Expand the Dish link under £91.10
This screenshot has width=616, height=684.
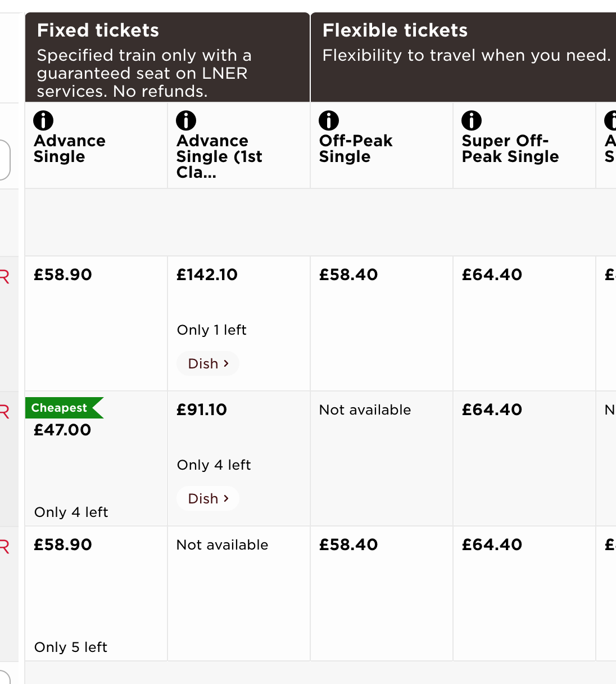[x=208, y=498]
